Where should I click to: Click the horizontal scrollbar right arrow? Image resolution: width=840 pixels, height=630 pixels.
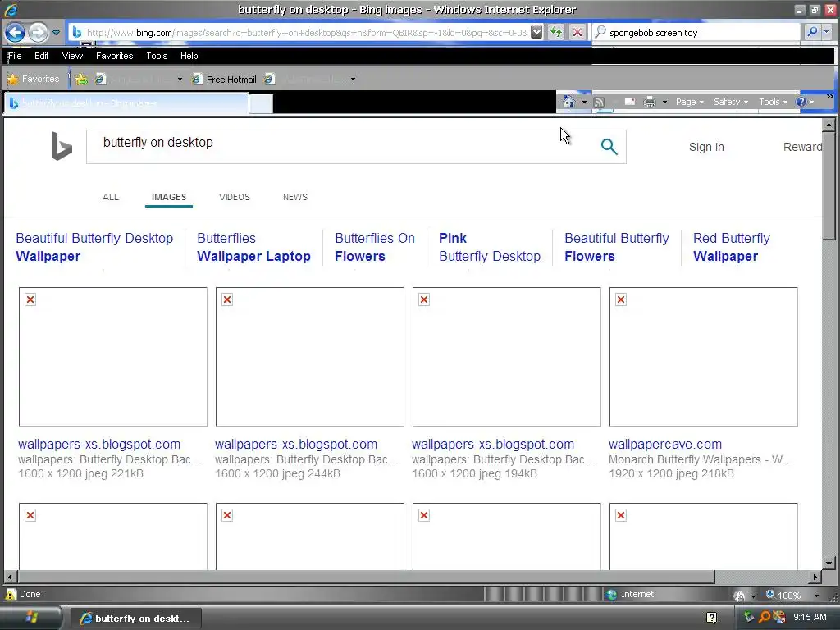click(x=815, y=577)
